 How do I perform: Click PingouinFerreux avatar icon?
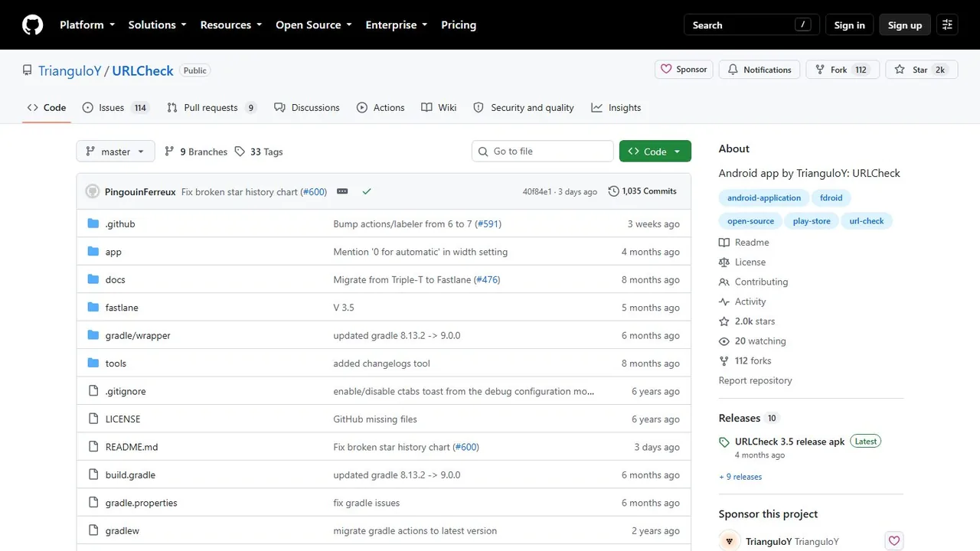pos(93,191)
